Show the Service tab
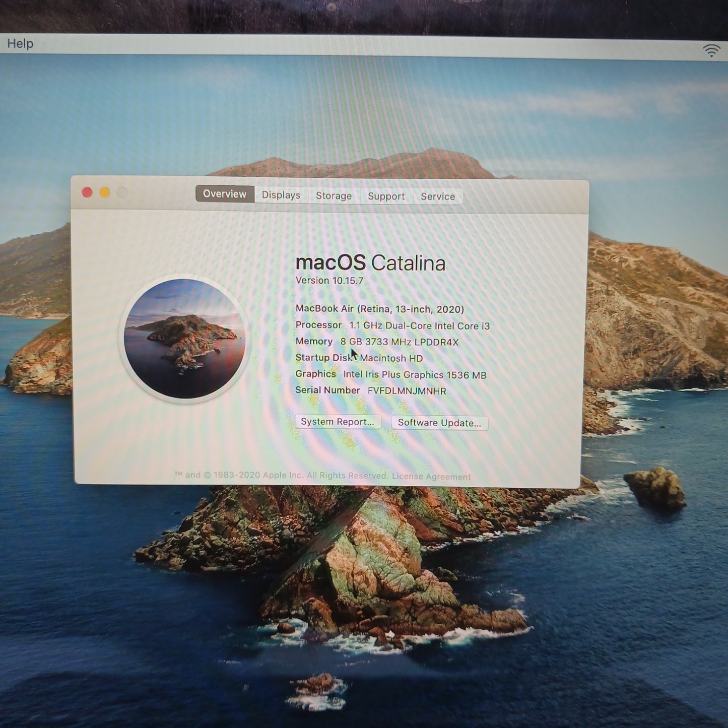728x728 pixels. (437, 196)
